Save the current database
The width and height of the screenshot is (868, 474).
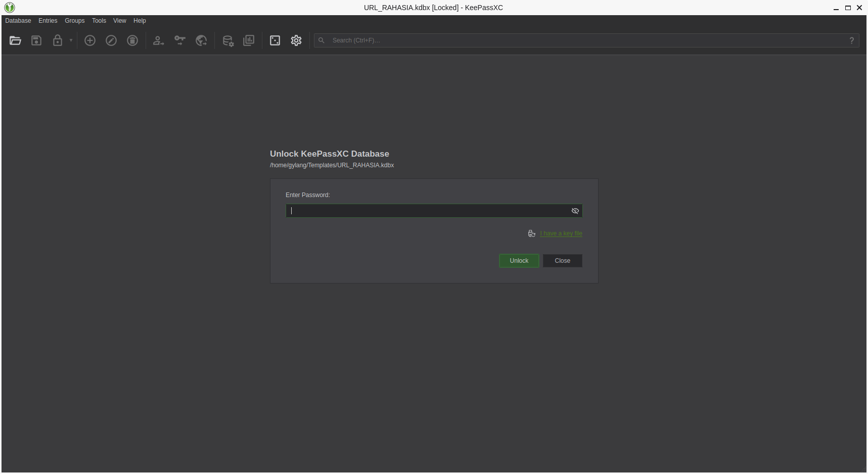click(36, 40)
